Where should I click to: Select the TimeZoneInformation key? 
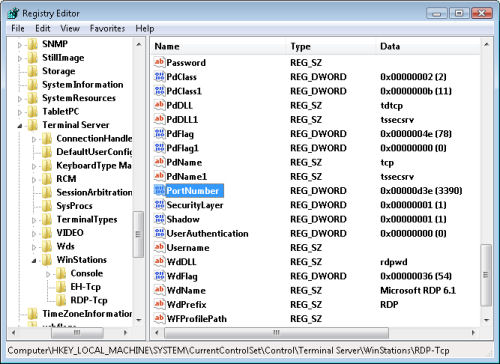click(x=87, y=314)
